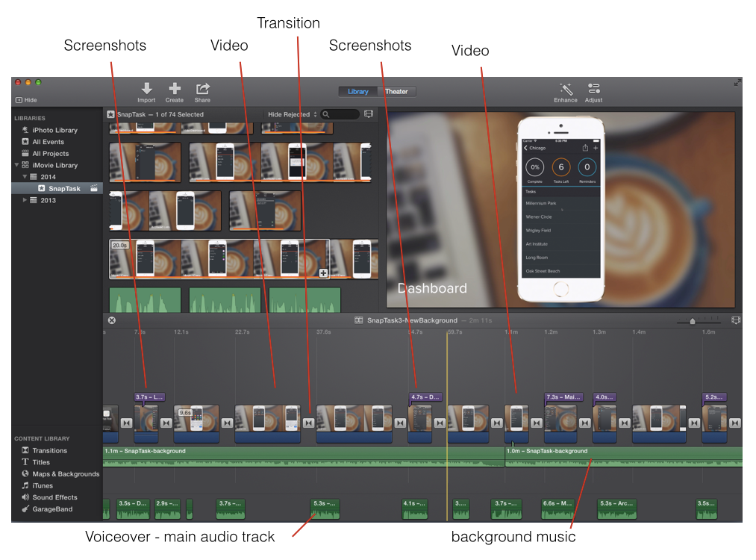
Task: Open Sound Effects in Content Library
Action: coord(54,497)
